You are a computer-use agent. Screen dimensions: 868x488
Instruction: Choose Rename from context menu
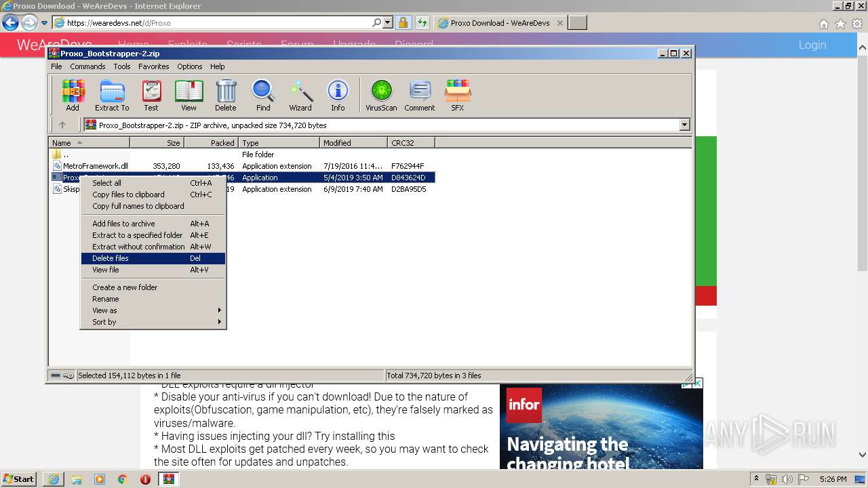[x=153, y=299]
